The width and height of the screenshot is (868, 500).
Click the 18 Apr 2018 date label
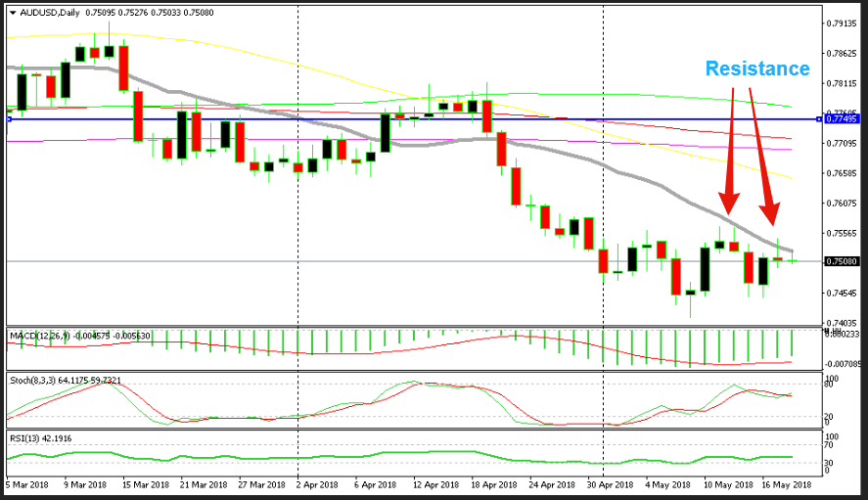coord(494,484)
